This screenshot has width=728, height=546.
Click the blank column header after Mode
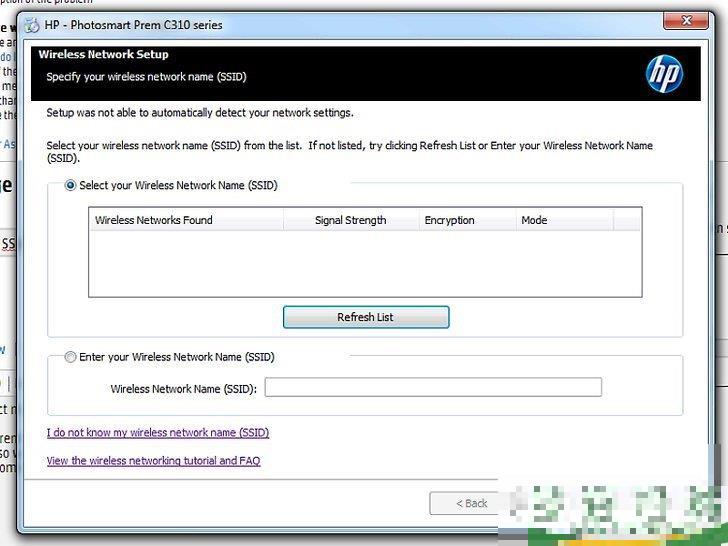pos(627,220)
